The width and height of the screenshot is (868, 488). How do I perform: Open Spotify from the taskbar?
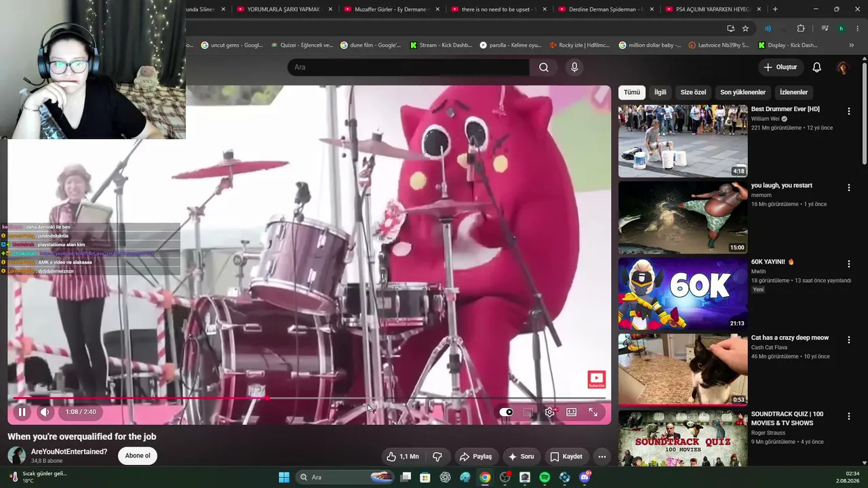[x=545, y=477]
